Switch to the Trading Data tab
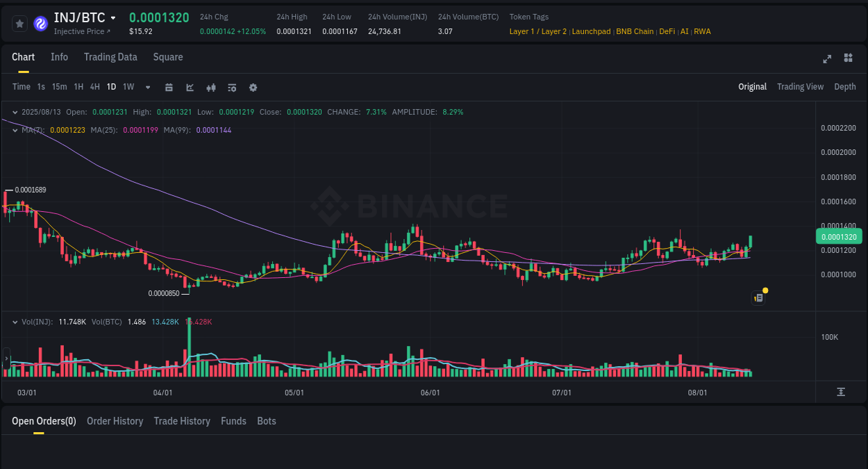The width and height of the screenshot is (868, 469). [x=110, y=57]
